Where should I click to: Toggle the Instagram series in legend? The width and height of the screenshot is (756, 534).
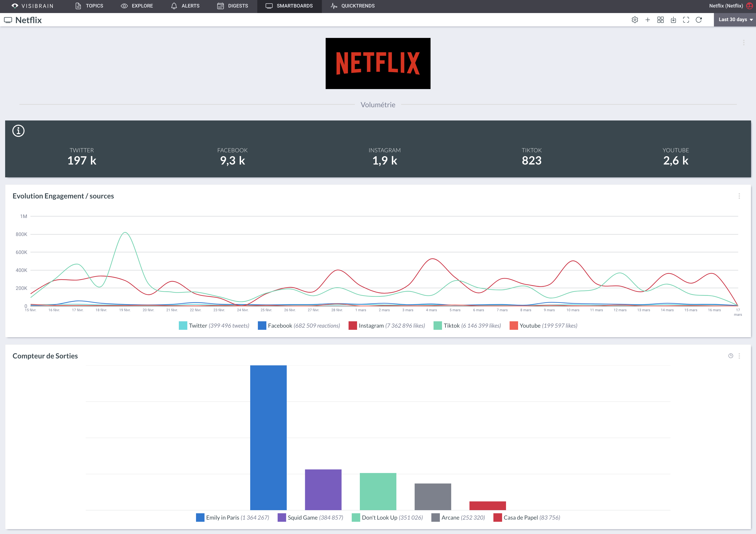pos(387,325)
